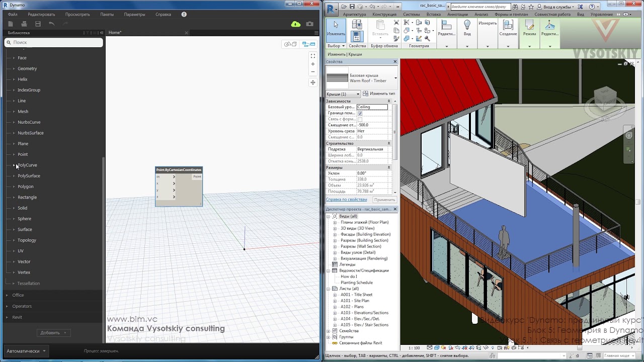Collapse the Зависимости properties group
Viewport: 644px width, 362px height.
pyautogui.click(x=388, y=101)
